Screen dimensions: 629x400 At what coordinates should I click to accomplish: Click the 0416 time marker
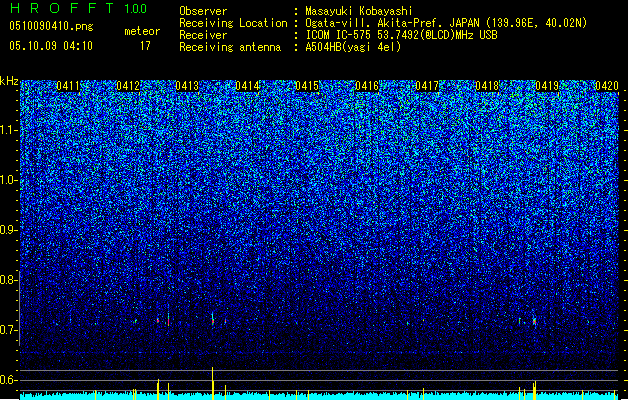pyautogui.click(x=367, y=86)
